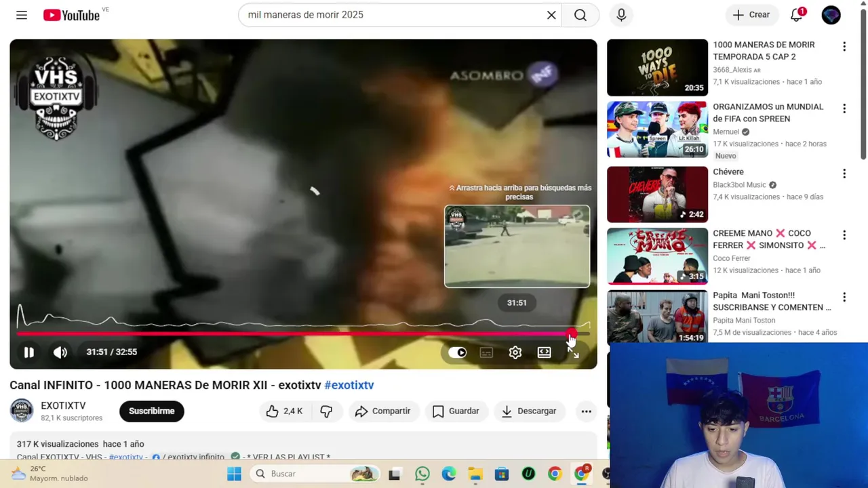Open more actions menu below the video
868x488 pixels.
[x=587, y=411]
